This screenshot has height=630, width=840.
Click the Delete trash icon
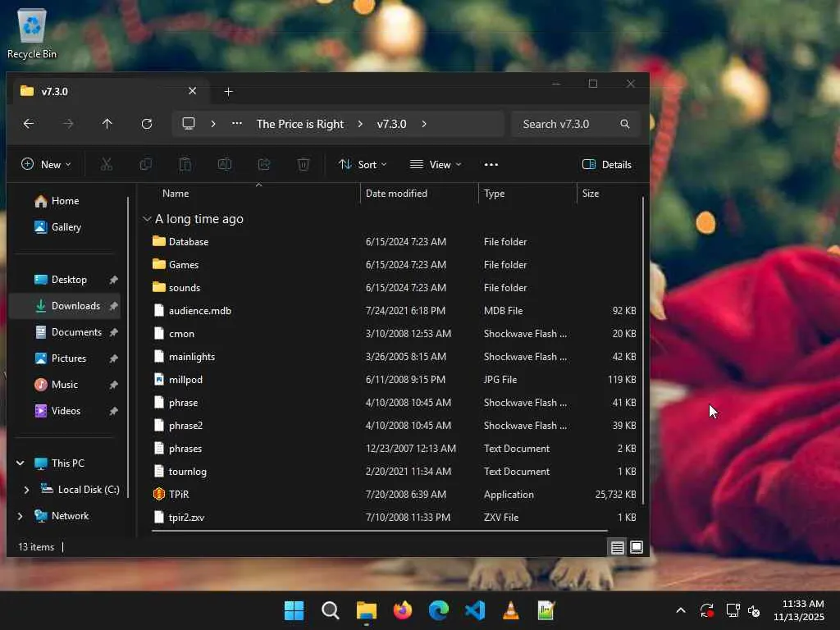tap(304, 164)
